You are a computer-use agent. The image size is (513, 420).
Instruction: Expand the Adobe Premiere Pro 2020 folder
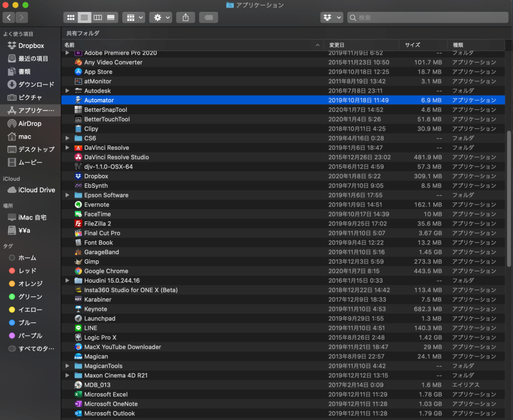click(x=68, y=53)
